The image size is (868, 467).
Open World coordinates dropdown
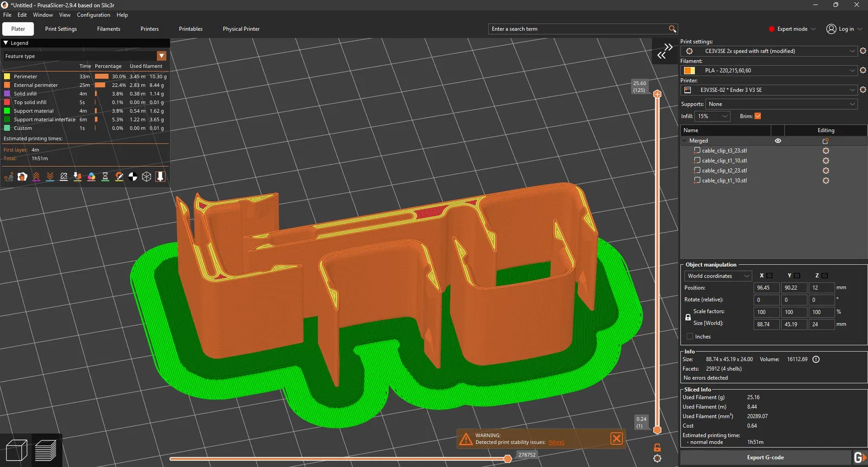[x=718, y=276]
